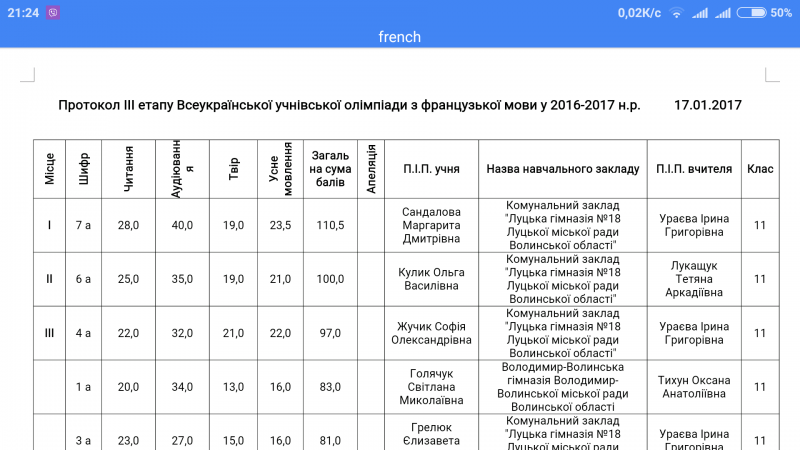
Task: Tap listening score '40,0'
Action: (x=182, y=225)
